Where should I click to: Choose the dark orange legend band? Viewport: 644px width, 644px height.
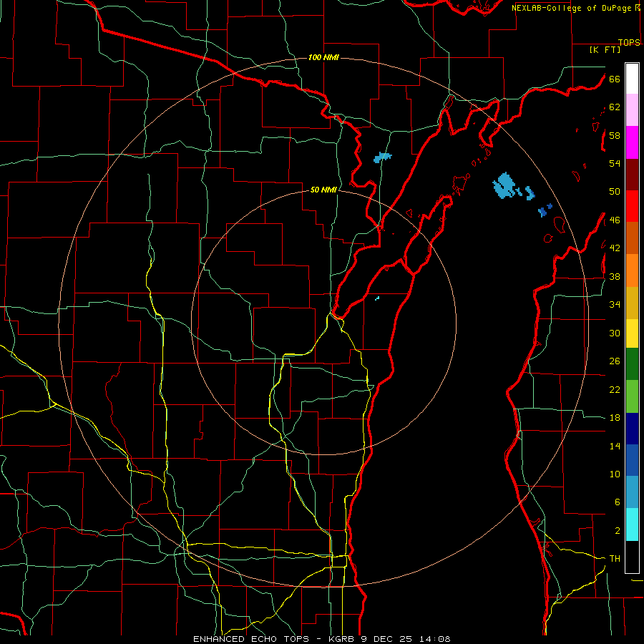coord(632,238)
